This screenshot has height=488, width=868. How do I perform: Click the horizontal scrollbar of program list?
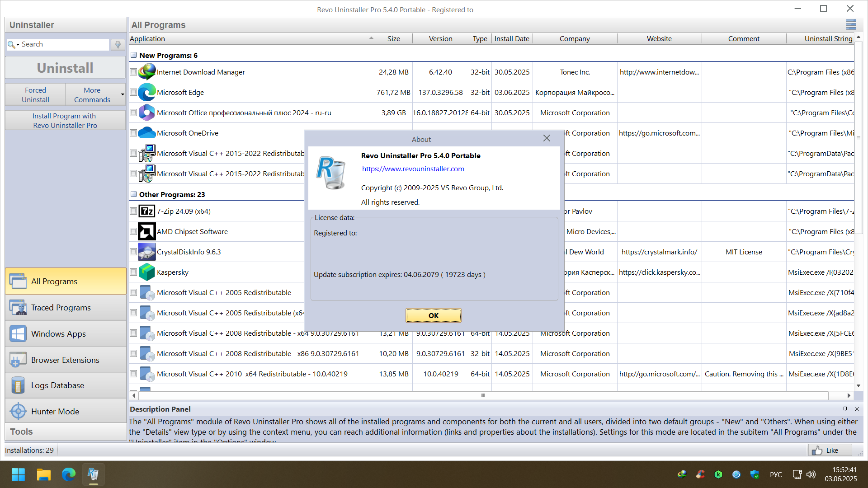point(483,395)
